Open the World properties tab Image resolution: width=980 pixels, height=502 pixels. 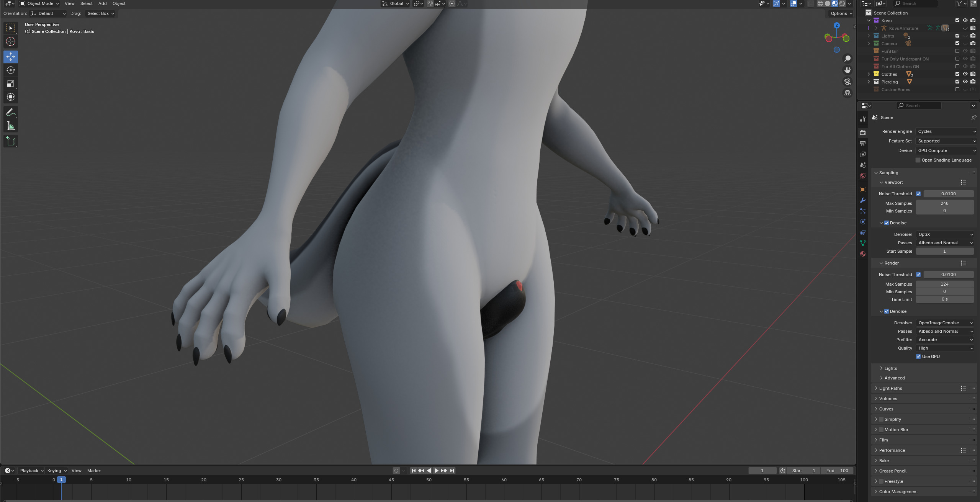(862, 176)
